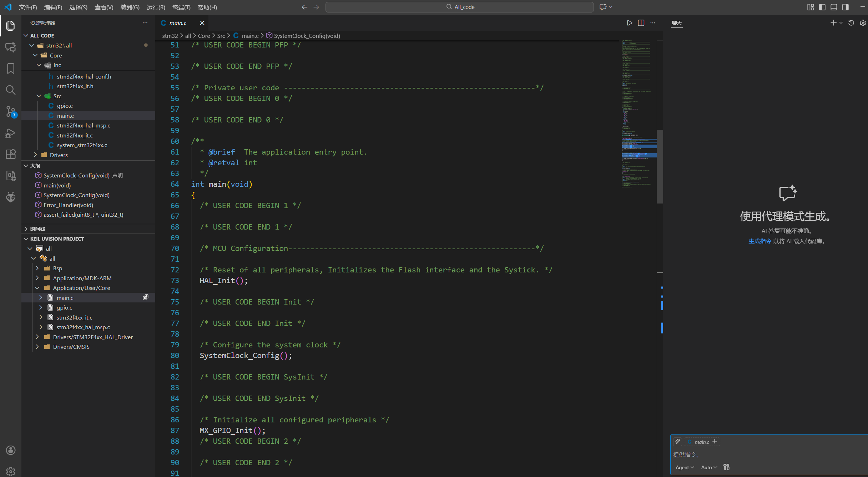Open Run and Debug view

pos(11,133)
